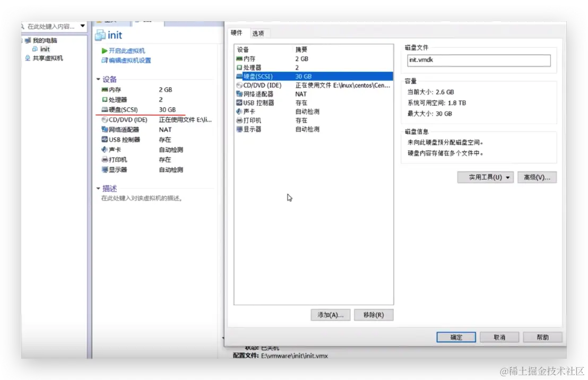Collapse the 设备 section in main window

tap(98, 79)
